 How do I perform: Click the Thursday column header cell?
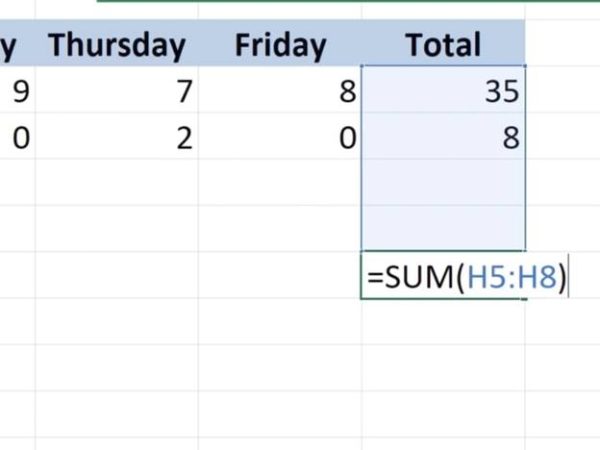[x=117, y=43]
